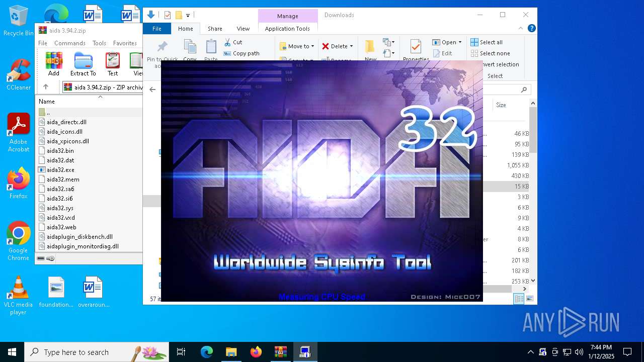644x362 pixels.
Task: Click Select none in Explorer ribbon
Action: pos(490,53)
